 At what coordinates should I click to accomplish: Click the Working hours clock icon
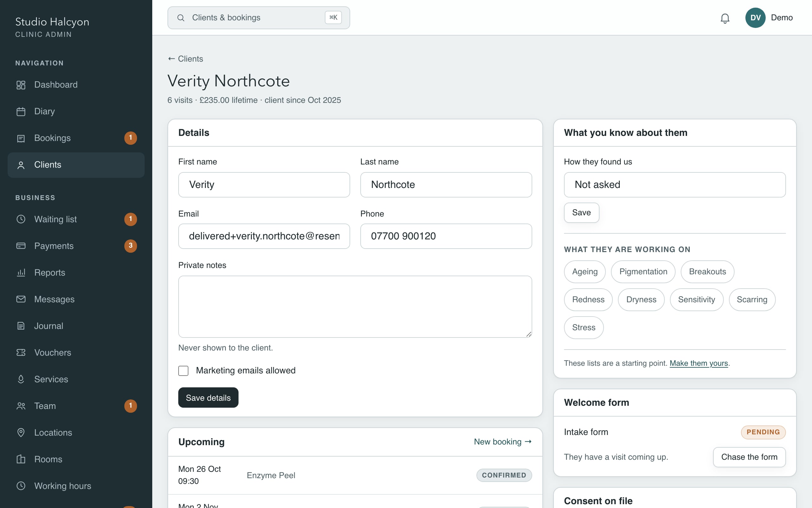coord(21,486)
